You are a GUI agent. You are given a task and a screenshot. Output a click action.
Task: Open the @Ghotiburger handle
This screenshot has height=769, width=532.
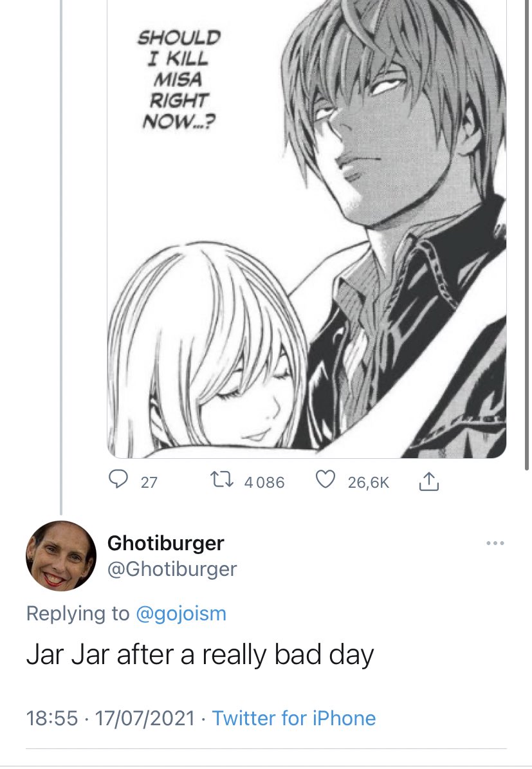(x=172, y=569)
